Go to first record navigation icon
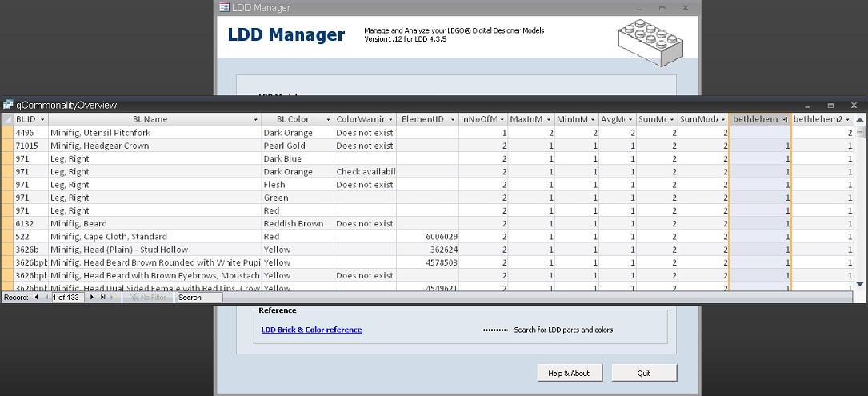The image size is (868, 396). click(x=35, y=298)
